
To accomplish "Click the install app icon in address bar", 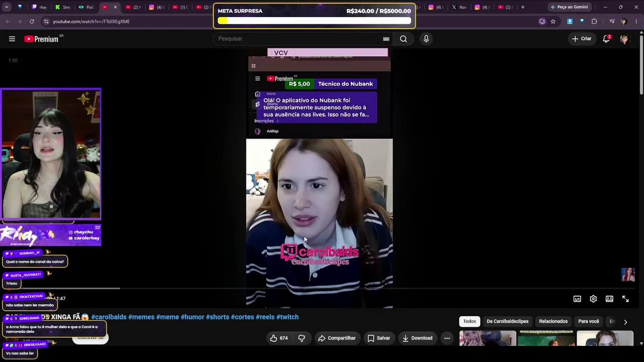I will (x=542, y=22).
